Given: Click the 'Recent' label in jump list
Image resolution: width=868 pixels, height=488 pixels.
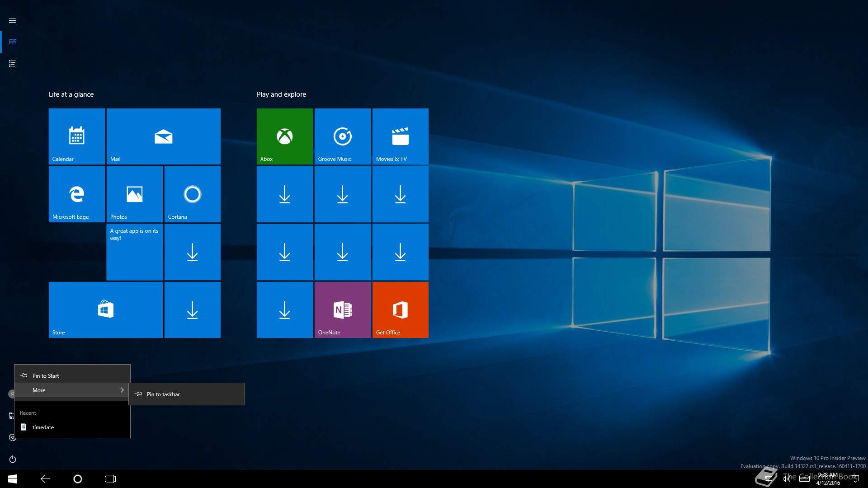Looking at the screenshot, I should (x=28, y=413).
